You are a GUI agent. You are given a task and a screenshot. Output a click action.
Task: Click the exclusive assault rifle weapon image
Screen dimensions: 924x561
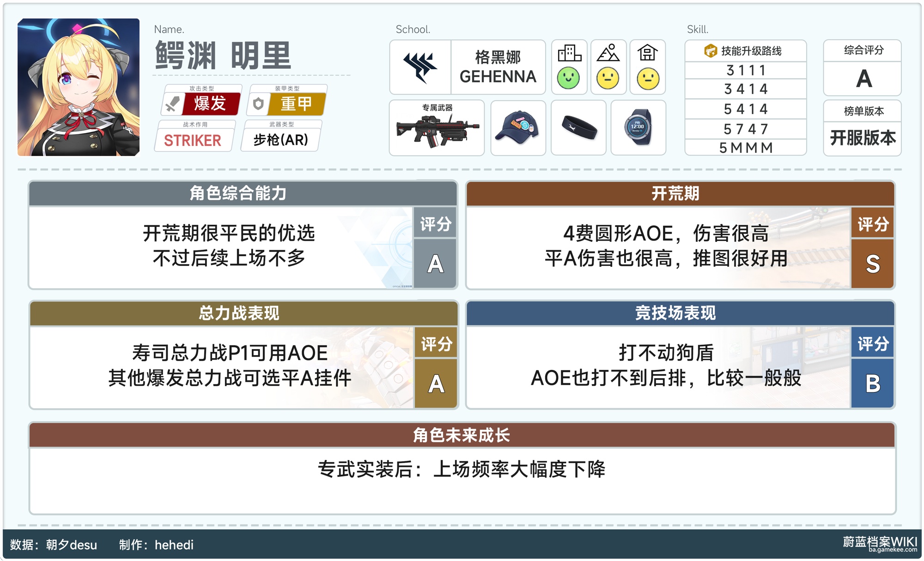[x=437, y=130]
